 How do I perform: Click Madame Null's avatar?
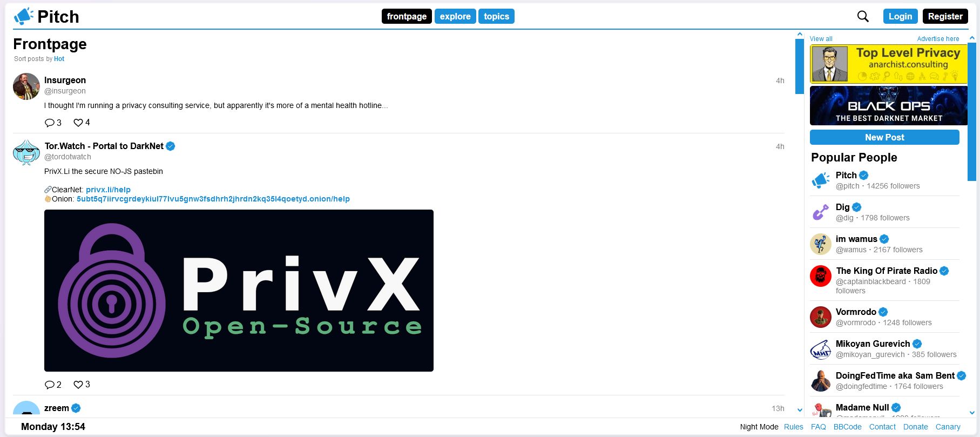tap(821, 410)
